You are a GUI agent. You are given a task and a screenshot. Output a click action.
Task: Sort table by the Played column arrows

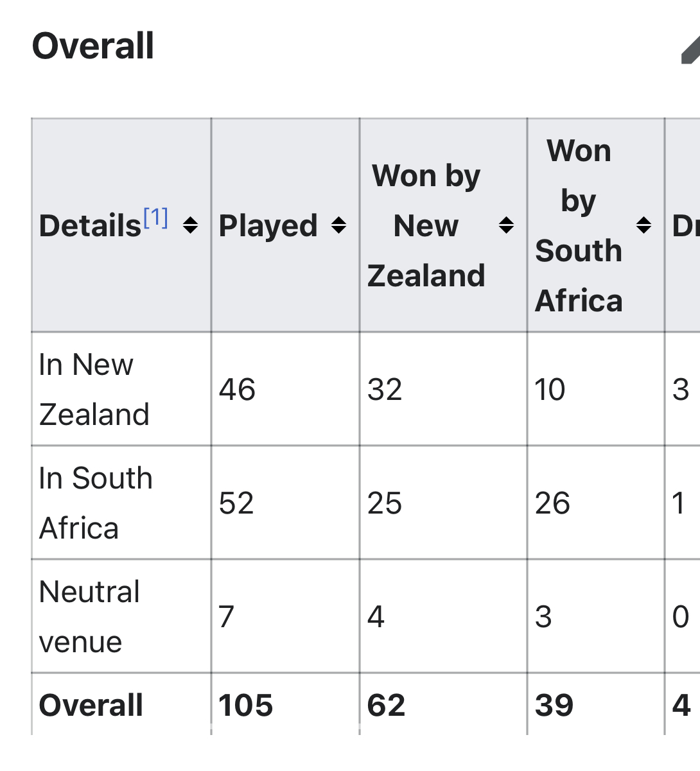[x=338, y=225]
